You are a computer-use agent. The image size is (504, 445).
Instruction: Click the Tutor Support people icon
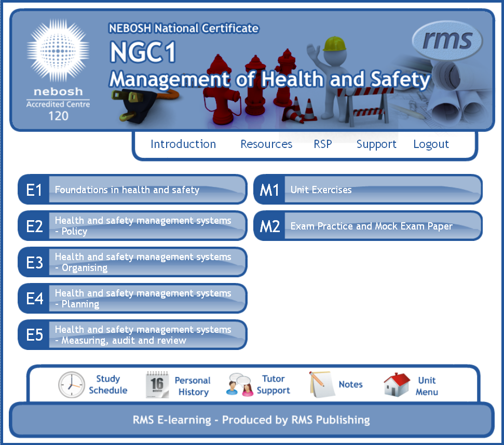(239, 385)
